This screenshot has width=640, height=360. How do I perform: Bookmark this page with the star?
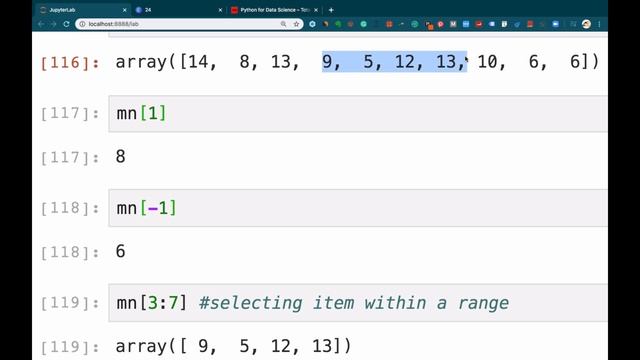click(x=296, y=24)
